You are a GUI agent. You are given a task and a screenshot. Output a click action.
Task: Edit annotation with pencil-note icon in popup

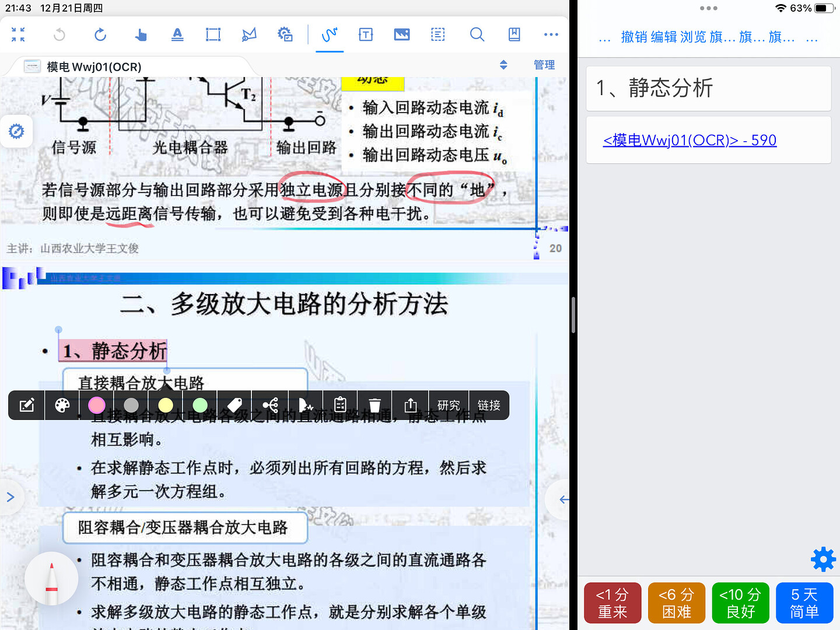coord(27,405)
